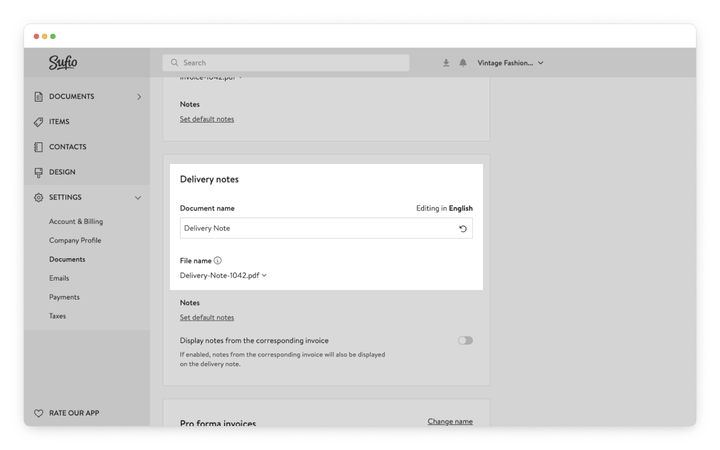Screen dimensions: 720x450
Task: Open the Vintage Fashion account dropdown
Action: (510, 63)
